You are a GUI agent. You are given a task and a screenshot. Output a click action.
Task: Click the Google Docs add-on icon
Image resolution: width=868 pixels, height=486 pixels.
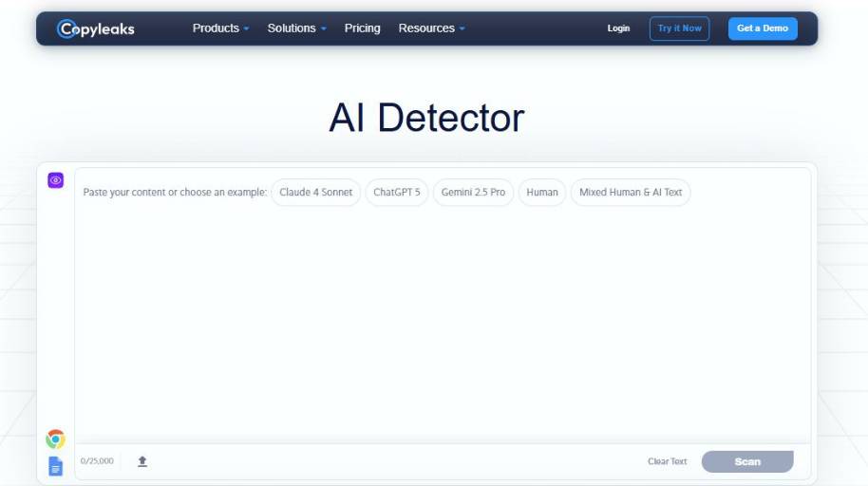click(x=56, y=466)
